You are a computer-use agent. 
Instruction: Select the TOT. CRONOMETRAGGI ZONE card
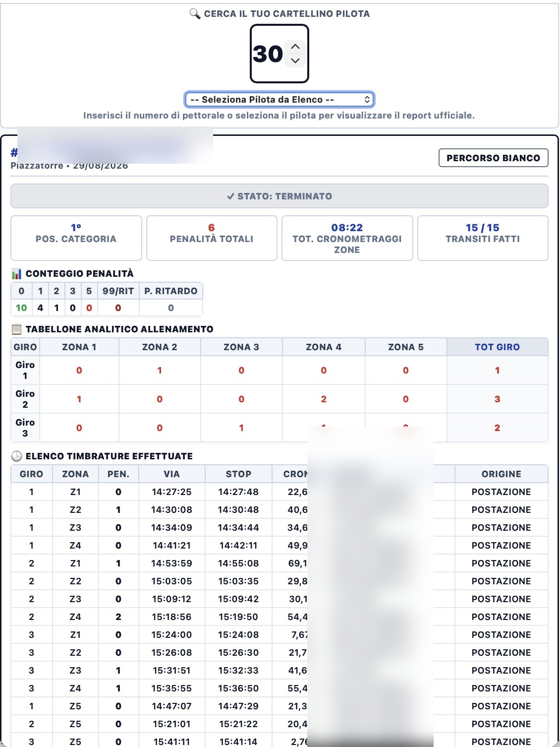pyautogui.click(x=347, y=238)
